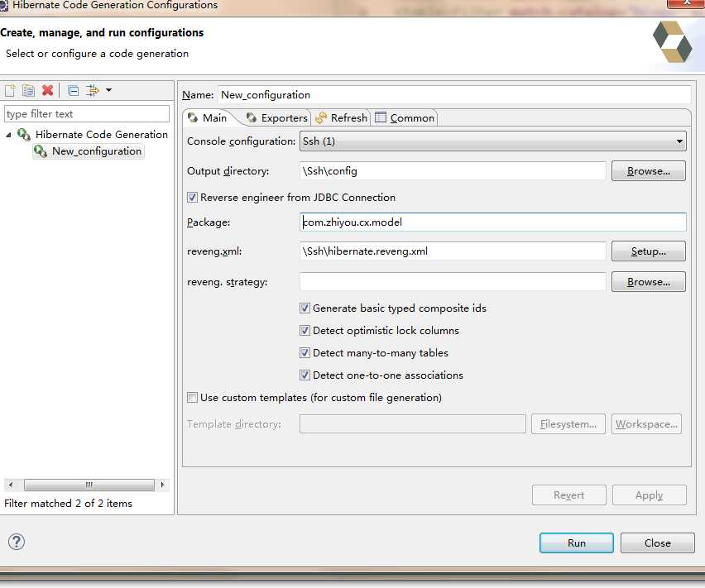Click the Run button

(x=577, y=543)
